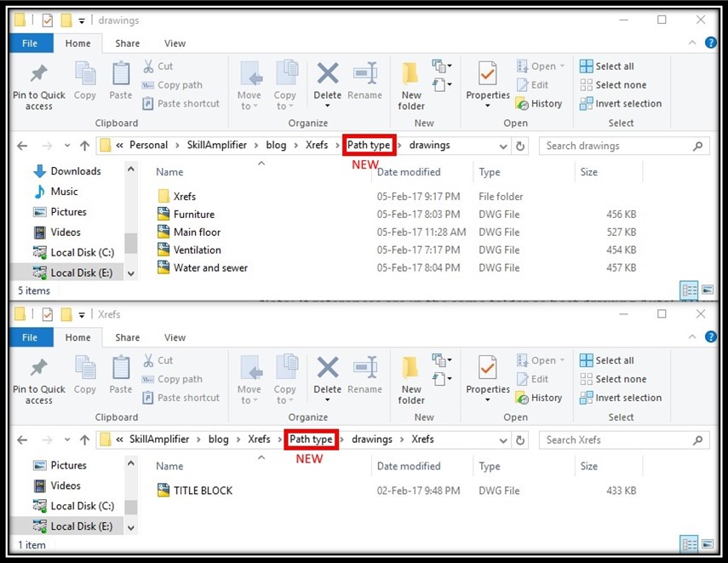This screenshot has width=728, height=563.
Task: Click Select all in drawings window
Action: (x=606, y=66)
